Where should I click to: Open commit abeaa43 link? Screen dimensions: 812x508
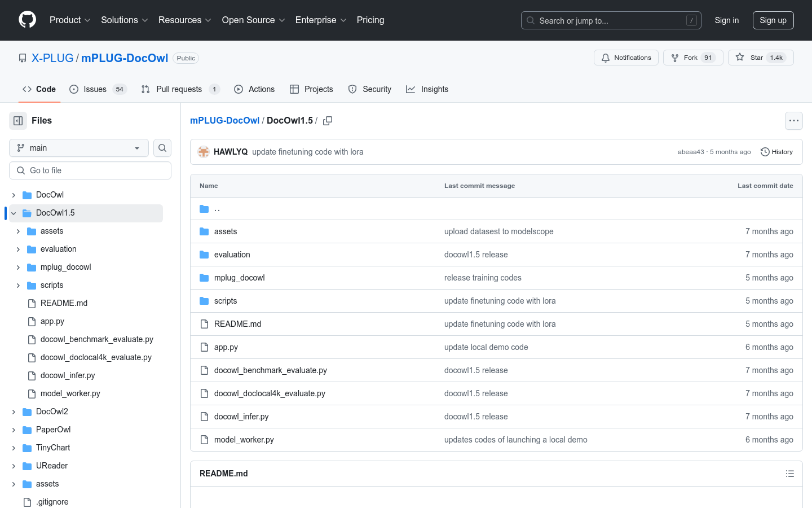tap(691, 152)
